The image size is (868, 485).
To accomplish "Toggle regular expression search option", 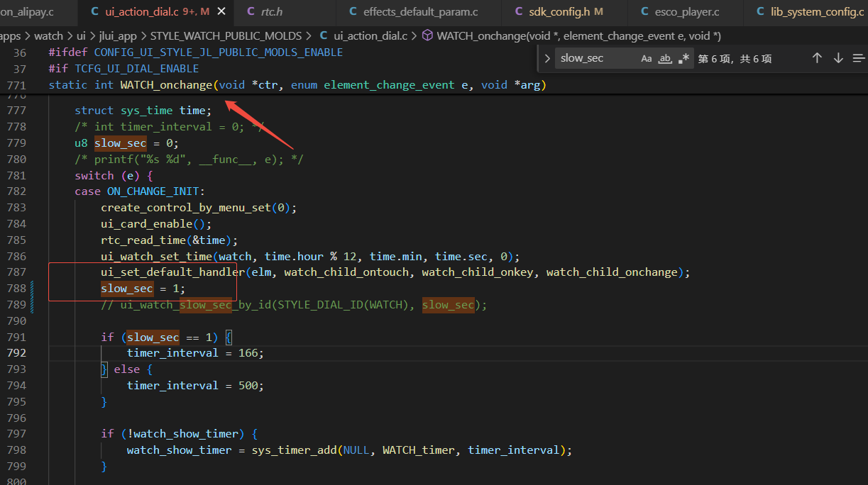I will click(x=683, y=58).
